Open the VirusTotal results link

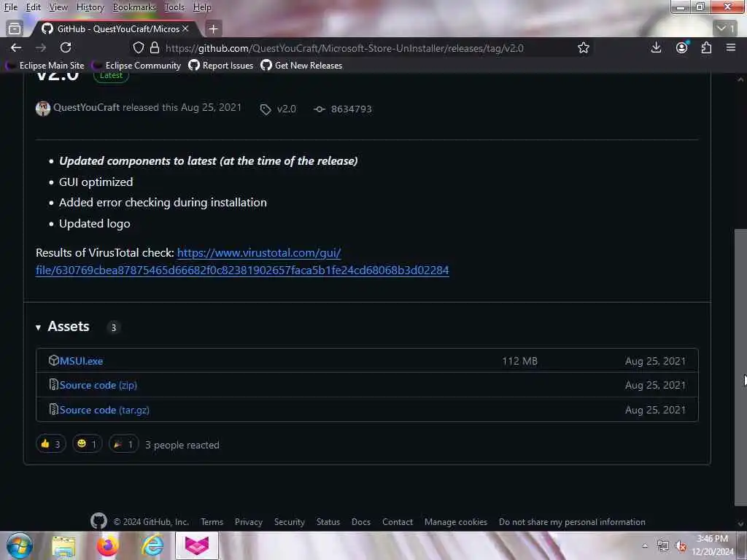[242, 262]
